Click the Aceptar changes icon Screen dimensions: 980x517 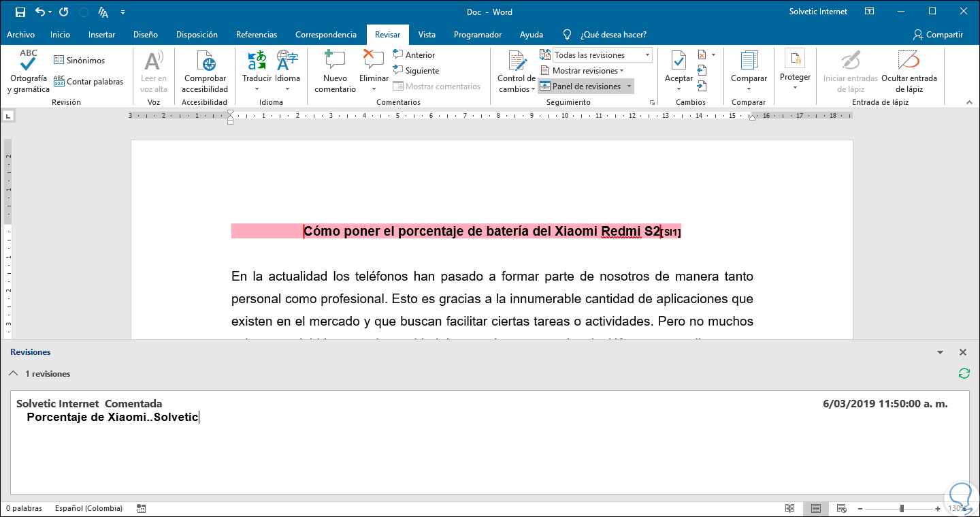click(679, 61)
